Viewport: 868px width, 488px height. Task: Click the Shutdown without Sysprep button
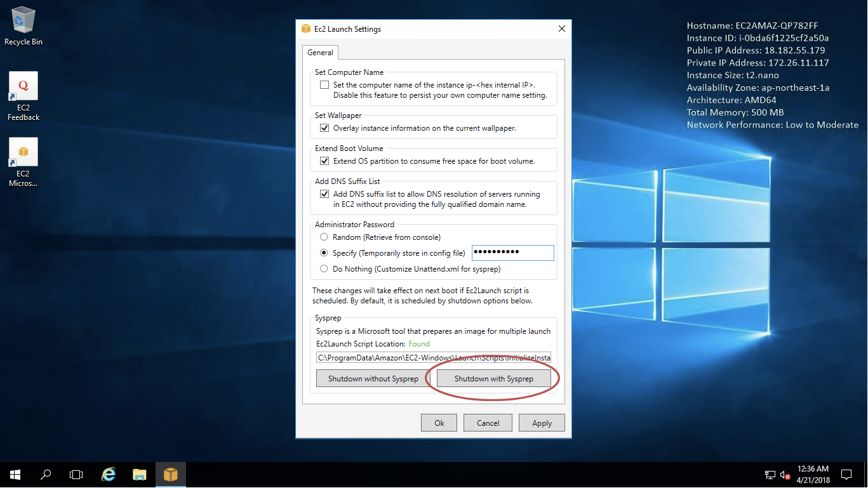tap(373, 379)
